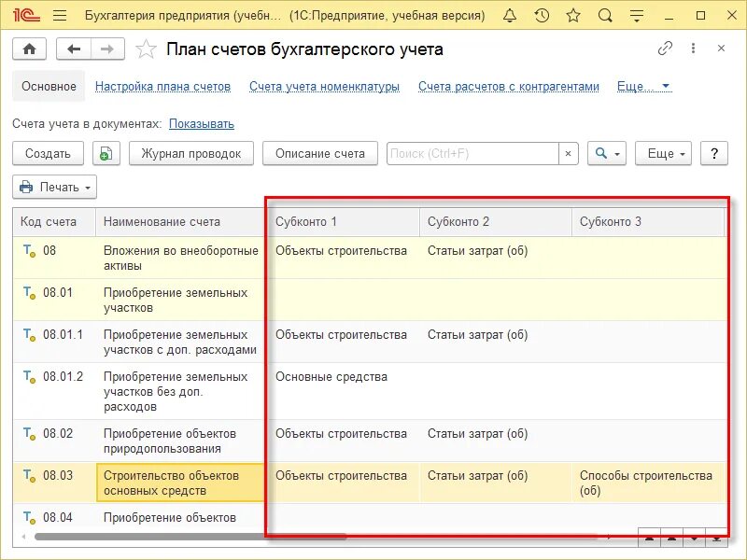Click the account icon of row 08.04
This screenshot has height=560, width=747.
pos(30,518)
